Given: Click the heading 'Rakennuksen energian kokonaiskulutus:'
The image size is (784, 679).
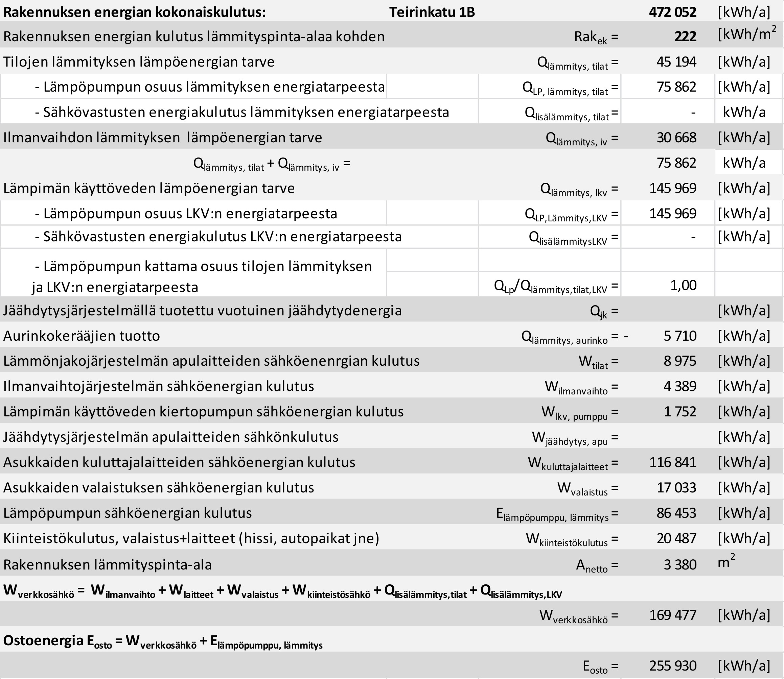Looking at the screenshot, I should pyautogui.click(x=135, y=12).
